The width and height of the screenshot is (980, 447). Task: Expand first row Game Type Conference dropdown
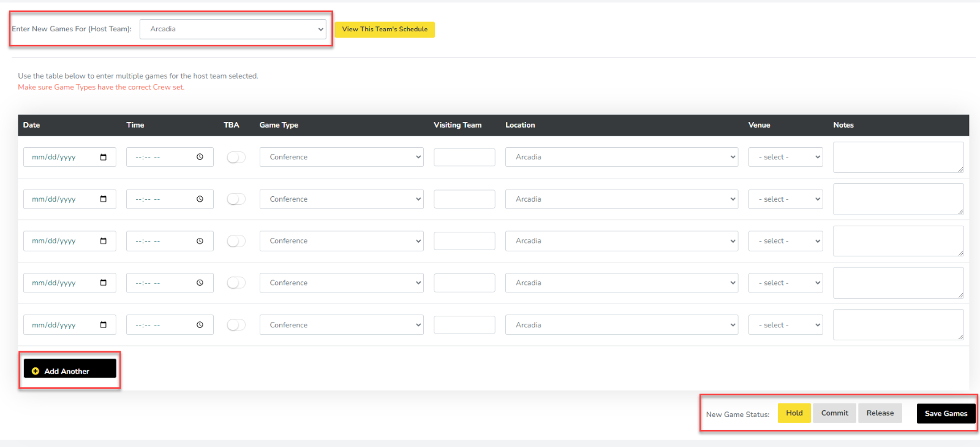(341, 157)
